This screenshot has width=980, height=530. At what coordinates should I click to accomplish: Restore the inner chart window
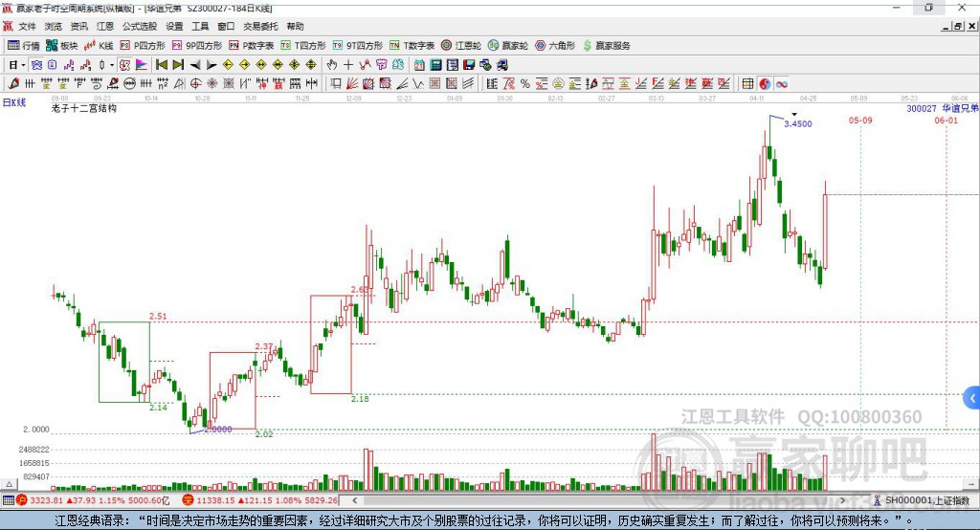(957, 26)
